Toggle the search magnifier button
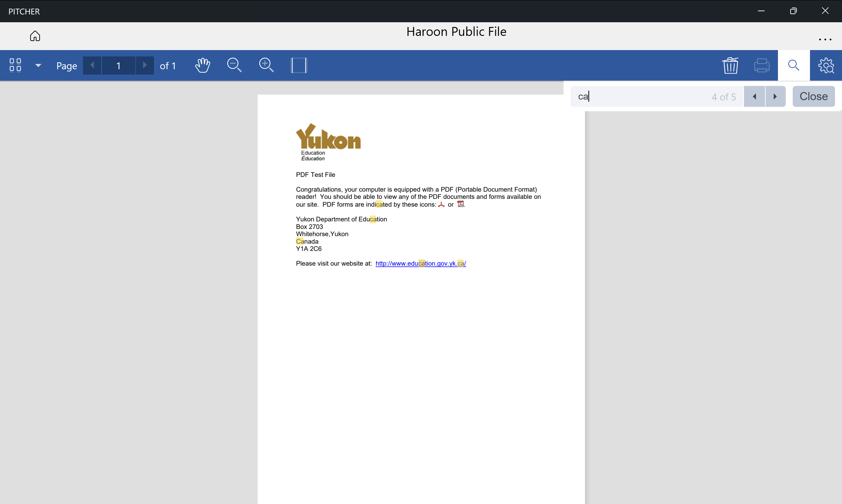Viewport: 842px width, 504px height. [x=794, y=65]
